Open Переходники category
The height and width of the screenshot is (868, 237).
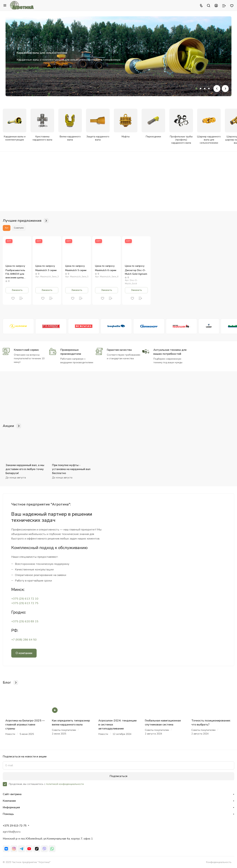(x=153, y=124)
